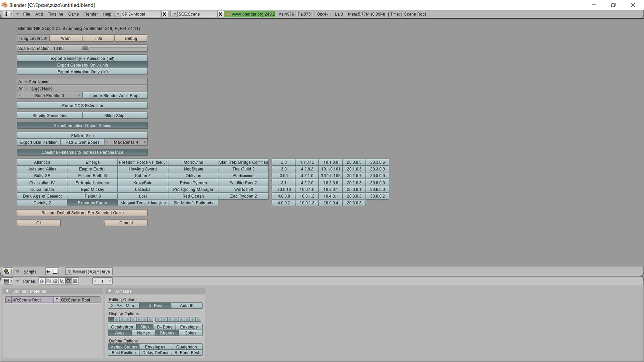Viewport: 644px width, 362px height.
Task: Set log level with Debug button
Action: click(x=131, y=38)
